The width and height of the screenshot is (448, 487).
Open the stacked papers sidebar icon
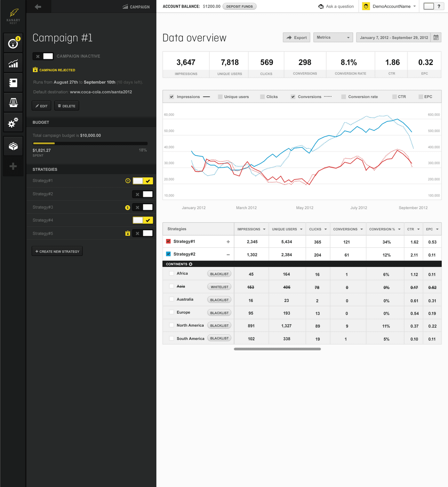[13, 103]
